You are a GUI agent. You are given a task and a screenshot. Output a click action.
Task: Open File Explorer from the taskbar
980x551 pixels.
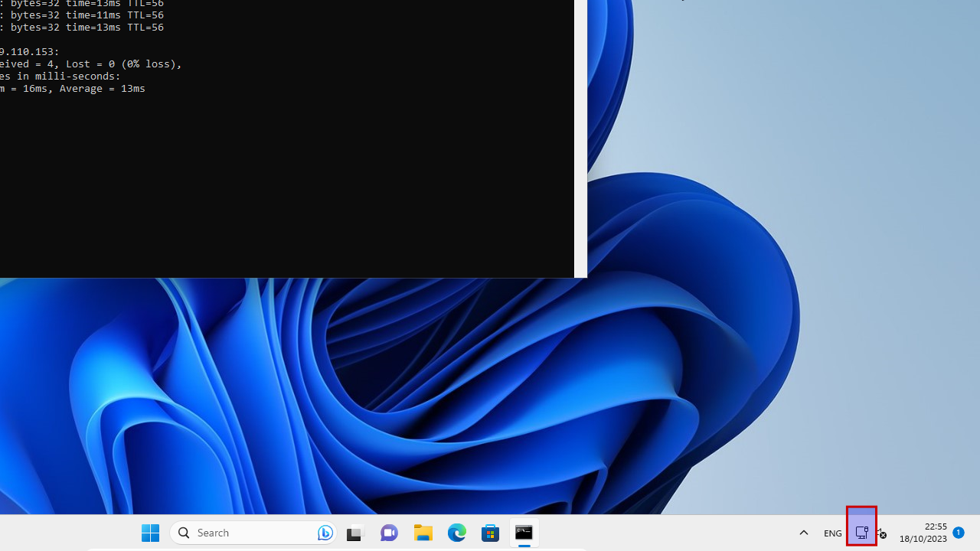(423, 533)
